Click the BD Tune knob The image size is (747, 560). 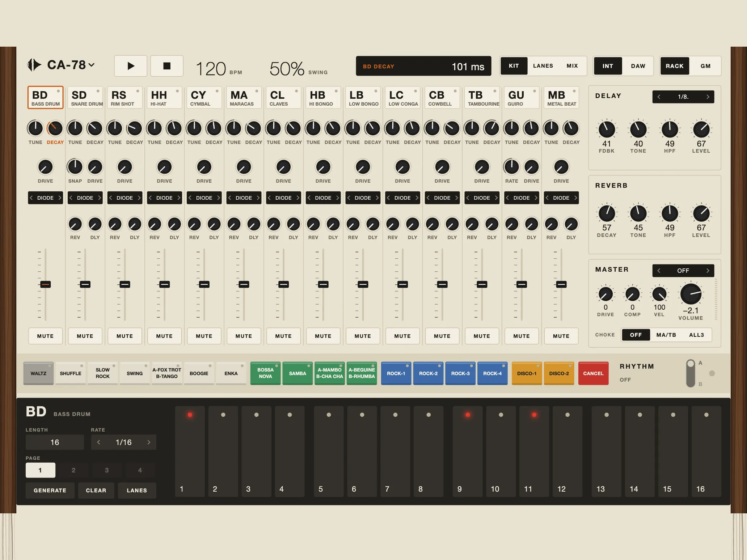pyautogui.click(x=35, y=128)
